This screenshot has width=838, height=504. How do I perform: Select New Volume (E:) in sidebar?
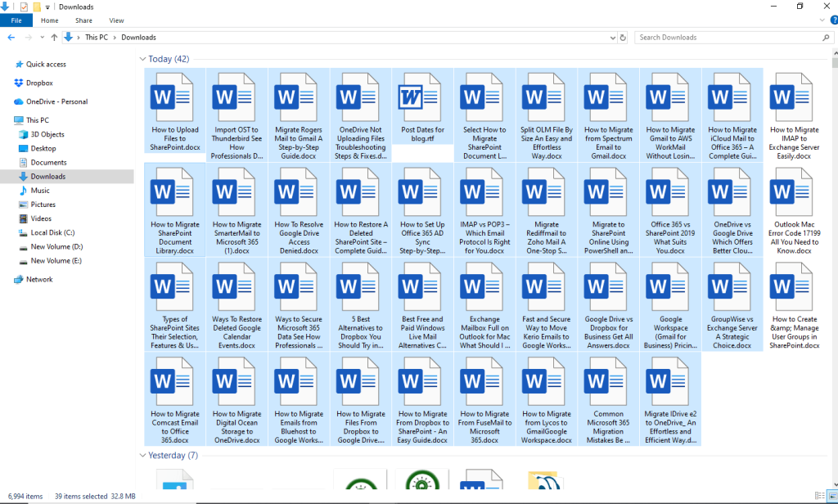point(56,261)
